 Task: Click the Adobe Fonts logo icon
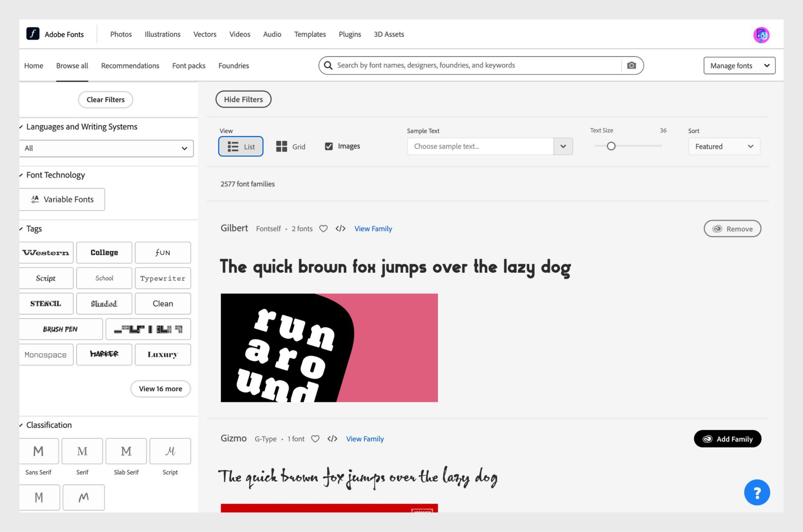[x=31, y=34]
